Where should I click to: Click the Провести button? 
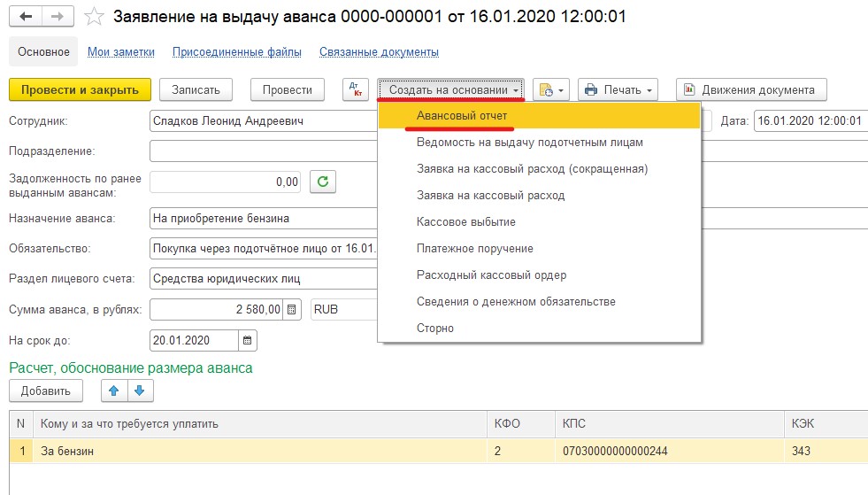click(x=288, y=89)
